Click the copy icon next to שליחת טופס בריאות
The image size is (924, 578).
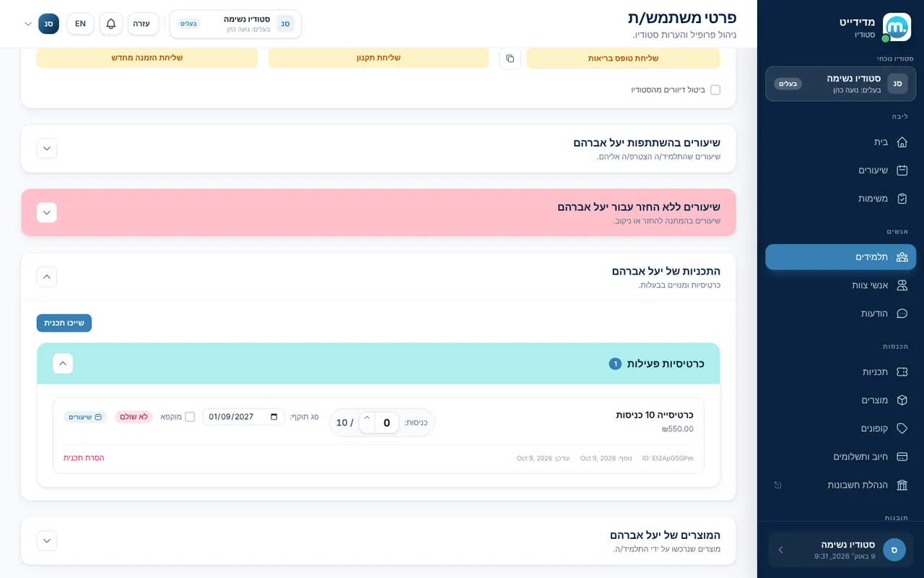click(x=510, y=59)
